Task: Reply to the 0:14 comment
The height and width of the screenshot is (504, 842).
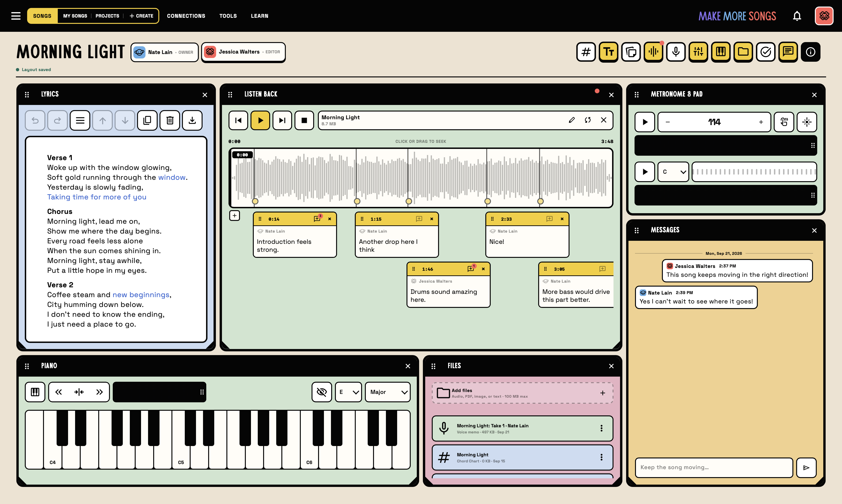Action: click(317, 219)
